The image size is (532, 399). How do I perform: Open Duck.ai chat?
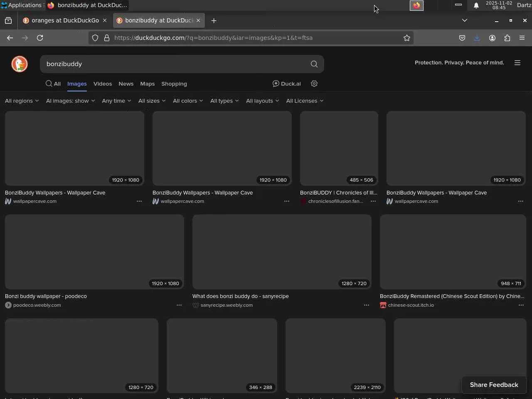(x=286, y=84)
